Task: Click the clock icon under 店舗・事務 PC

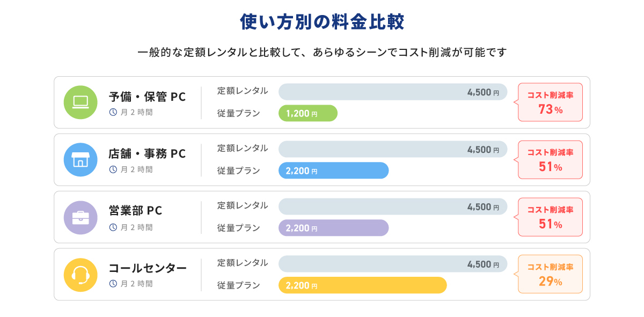Action: pyautogui.click(x=113, y=169)
